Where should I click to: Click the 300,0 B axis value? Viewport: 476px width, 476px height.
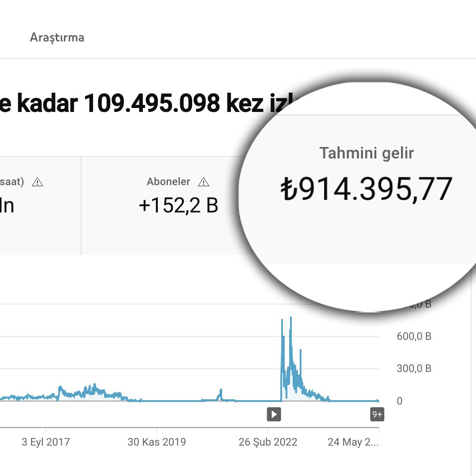[414, 368]
